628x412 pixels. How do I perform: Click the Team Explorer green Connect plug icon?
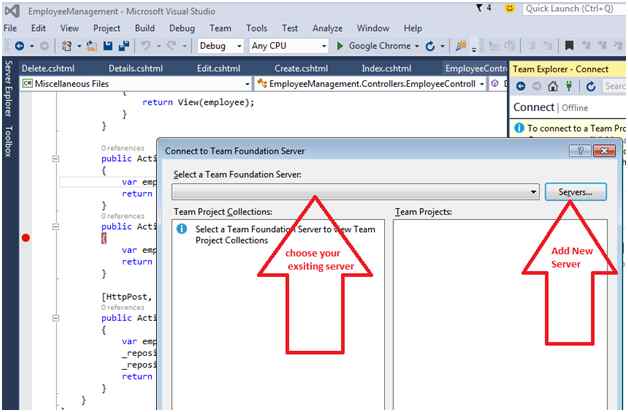pos(568,86)
